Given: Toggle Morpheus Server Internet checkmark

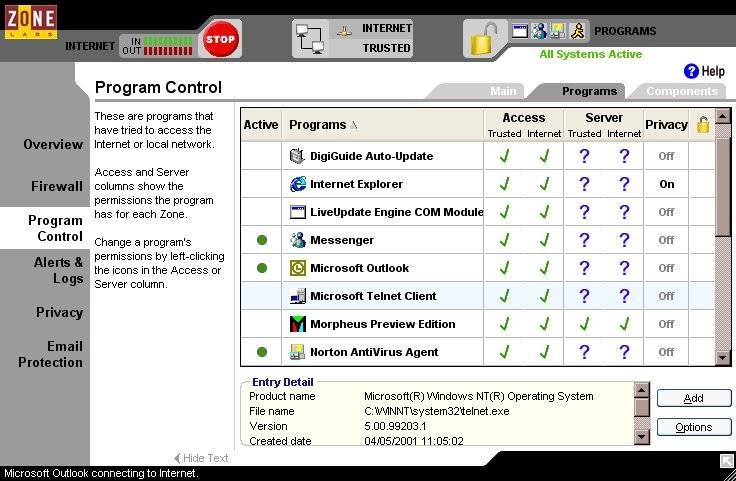Looking at the screenshot, I should [624, 324].
